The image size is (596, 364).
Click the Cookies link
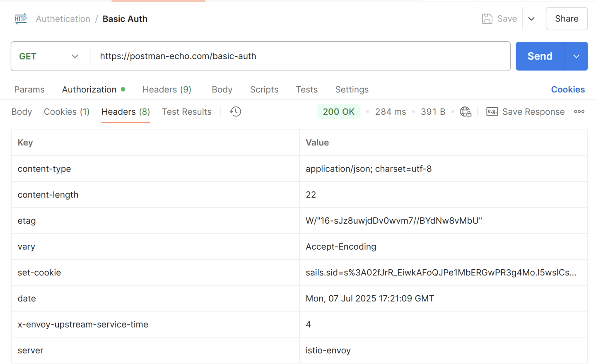(x=567, y=89)
